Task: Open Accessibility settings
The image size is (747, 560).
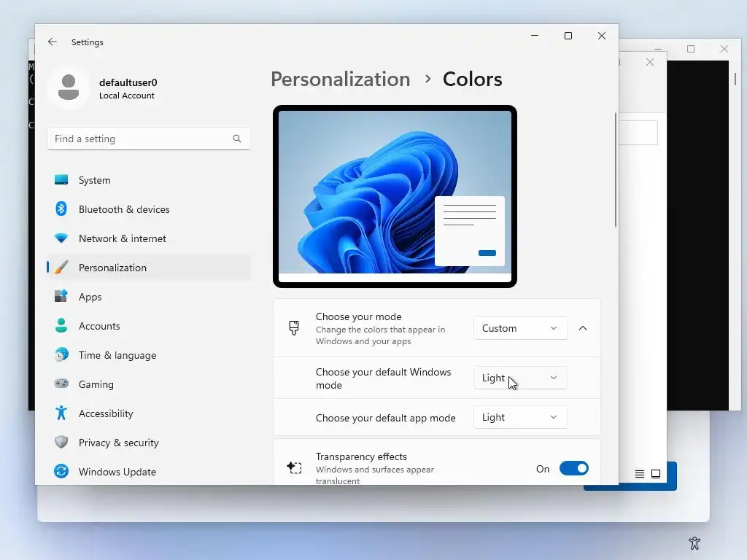Action: point(149,413)
